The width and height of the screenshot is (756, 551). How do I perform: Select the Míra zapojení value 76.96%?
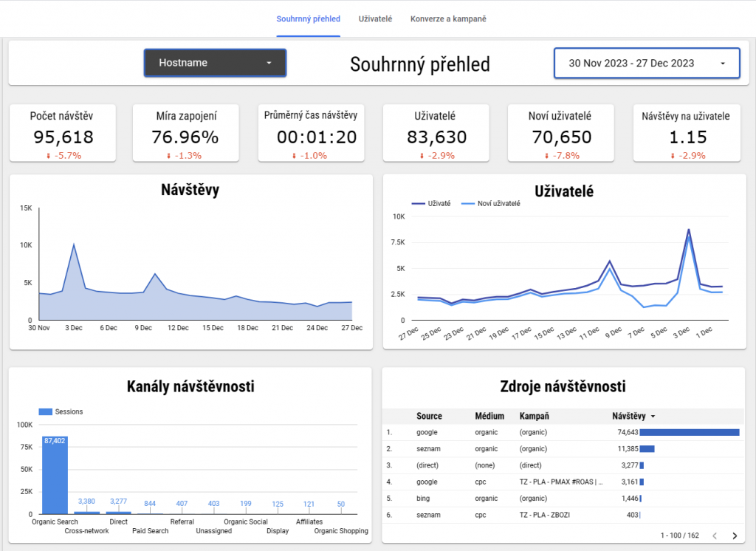point(185,137)
